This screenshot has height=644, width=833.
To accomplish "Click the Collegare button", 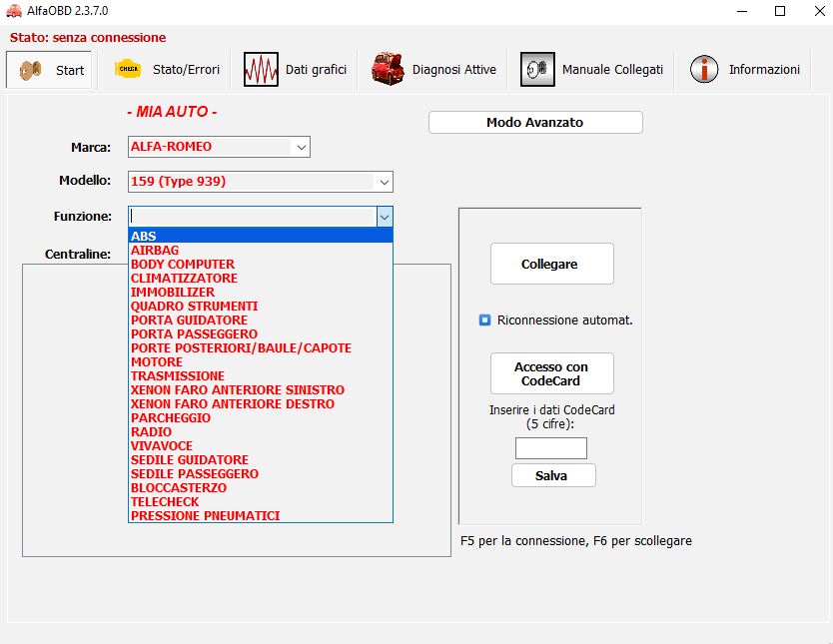I will tap(552, 264).
